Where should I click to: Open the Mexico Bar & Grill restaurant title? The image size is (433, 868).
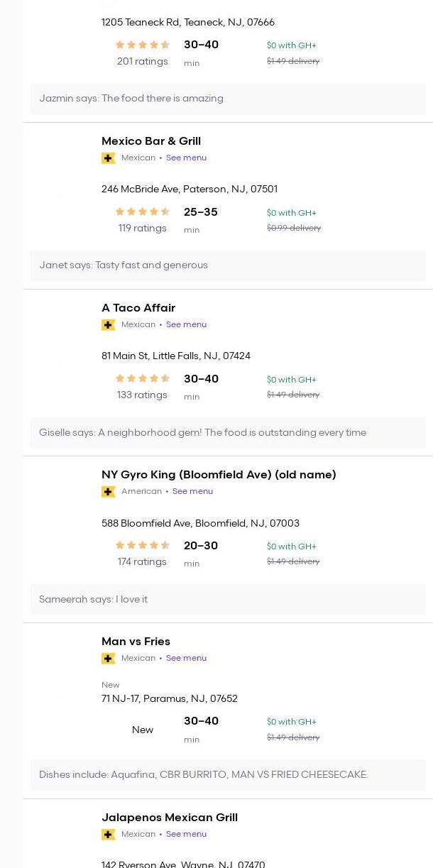click(151, 141)
